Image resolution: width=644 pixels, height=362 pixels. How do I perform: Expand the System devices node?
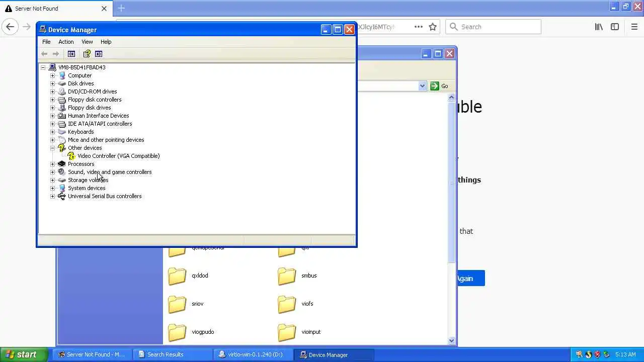(52, 188)
